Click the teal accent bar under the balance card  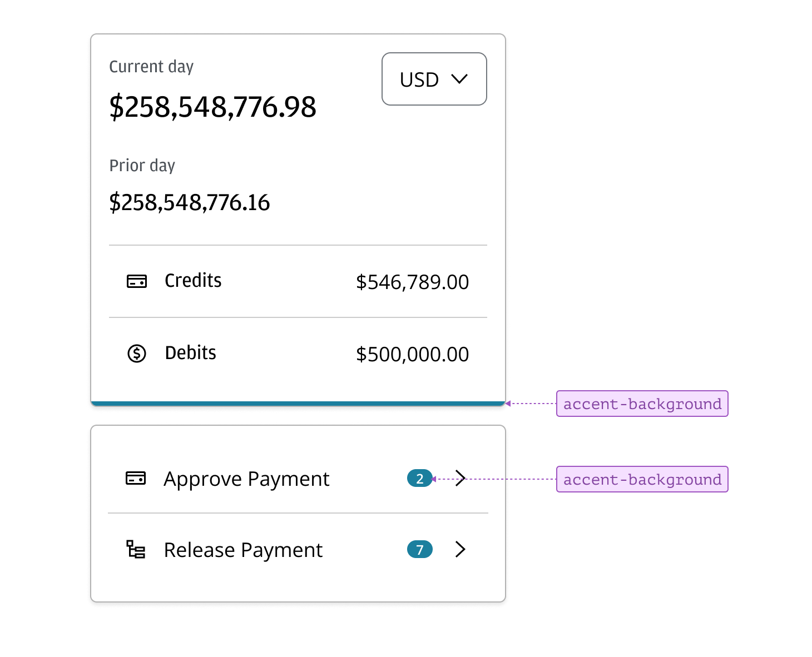coord(298,403)
